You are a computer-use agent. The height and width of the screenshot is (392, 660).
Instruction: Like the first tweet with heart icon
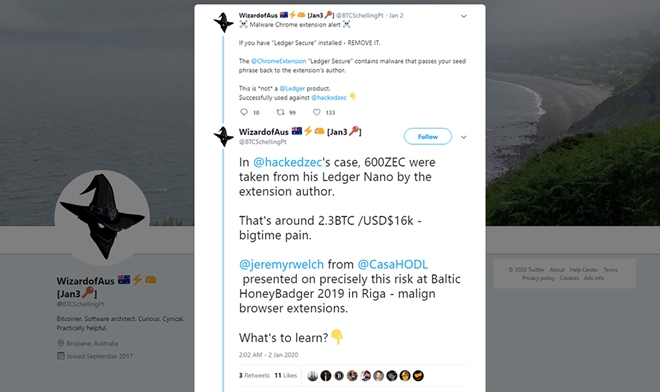(x=317, y=112)
